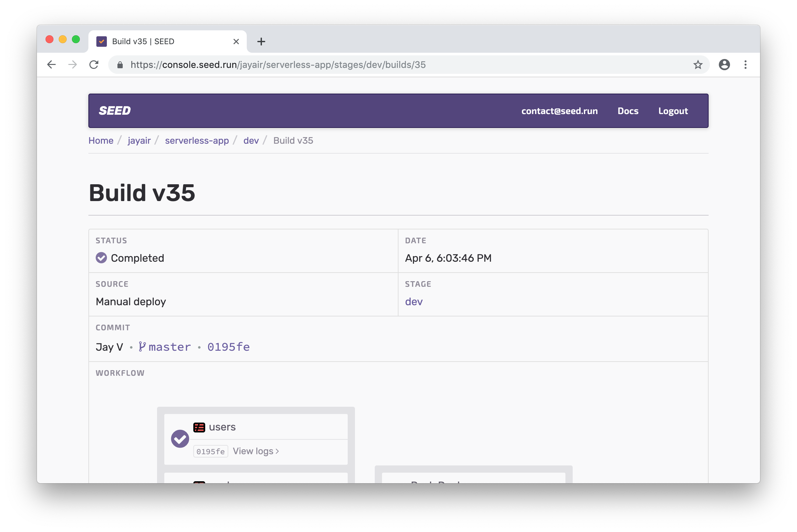This screenshot has height=532, width=797.
Task: Open a new browser tab
Action: pos(261,42)
